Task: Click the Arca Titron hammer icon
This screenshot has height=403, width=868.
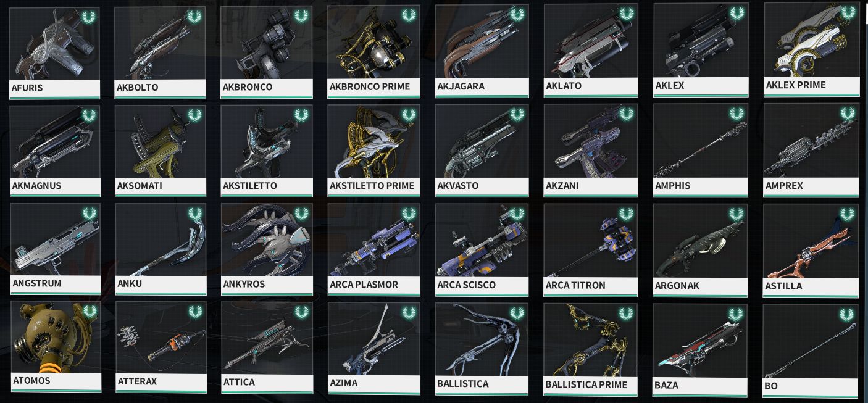Action: point(591,241)
